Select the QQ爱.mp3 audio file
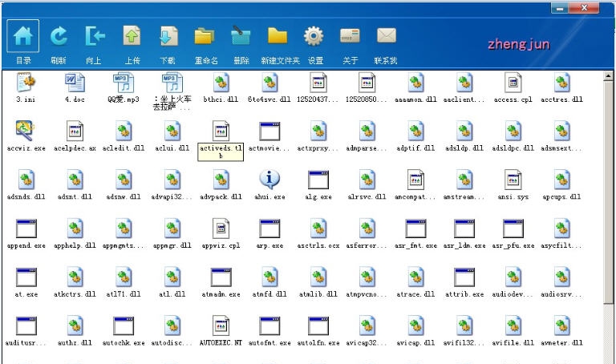Screen dimensions: 616x364 pos(123,83)
